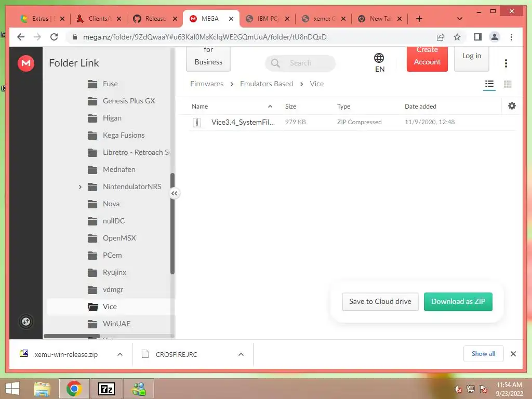Go to Emulators Based breadcrumb
Image resolution: width=532 pixels, height=399 pixels.
pos(267,84)
